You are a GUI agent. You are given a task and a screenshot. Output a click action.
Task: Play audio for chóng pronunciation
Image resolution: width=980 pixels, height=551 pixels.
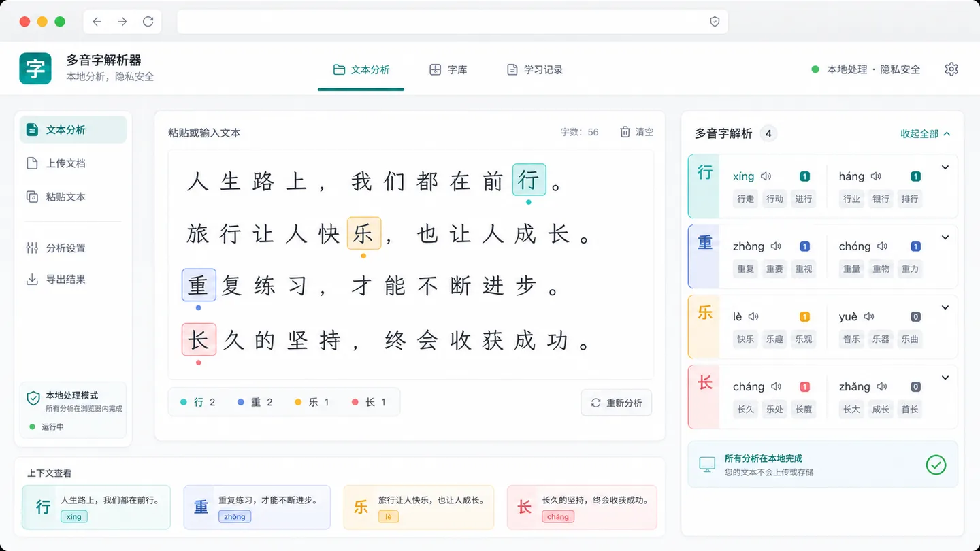pyautogui.click(x=882, y=246)
